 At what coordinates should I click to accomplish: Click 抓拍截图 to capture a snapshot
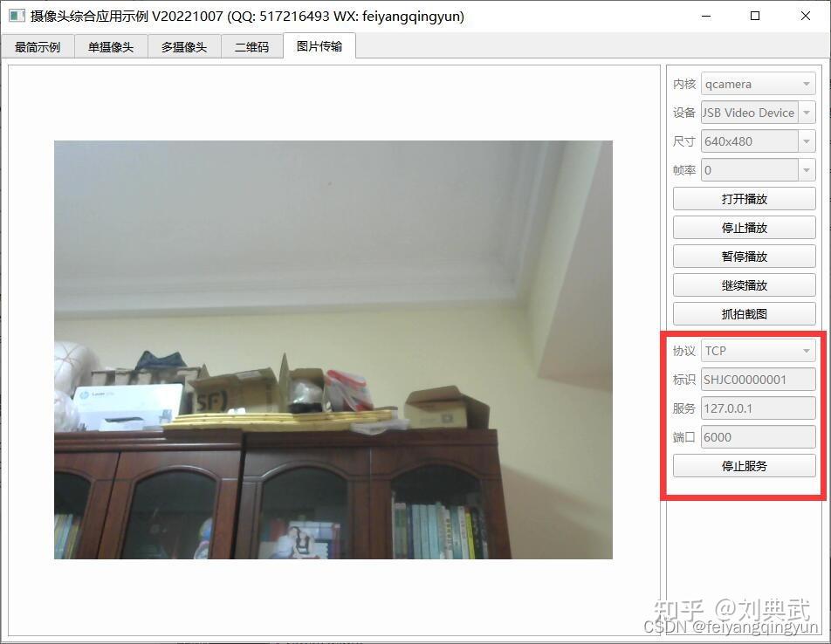point(744,313)
